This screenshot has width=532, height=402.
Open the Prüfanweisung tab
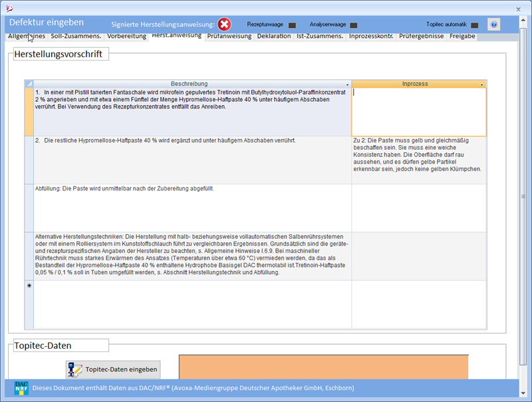pyautogui.click(x=229, y=36)
